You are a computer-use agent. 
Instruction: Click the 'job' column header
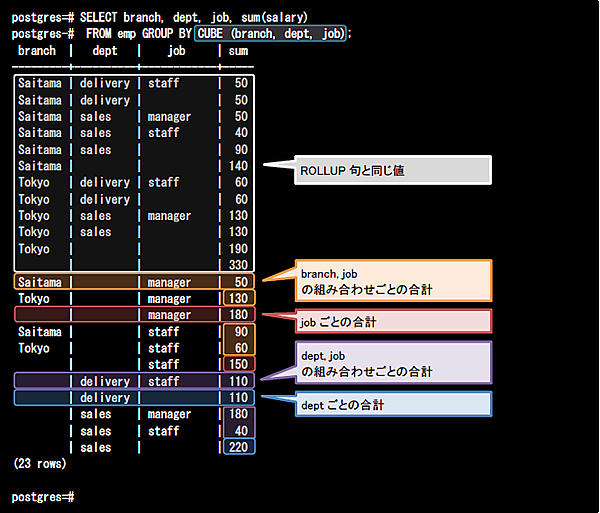pos(176,51)
